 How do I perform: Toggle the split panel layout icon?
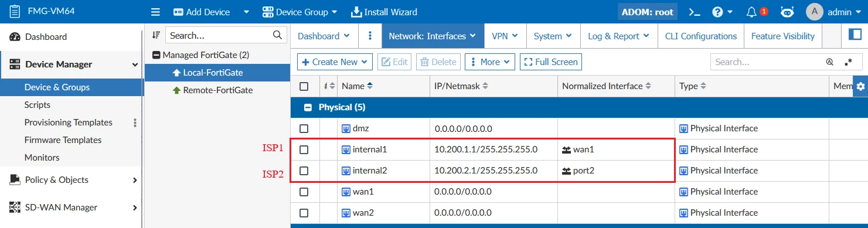[x=855, y=35]
